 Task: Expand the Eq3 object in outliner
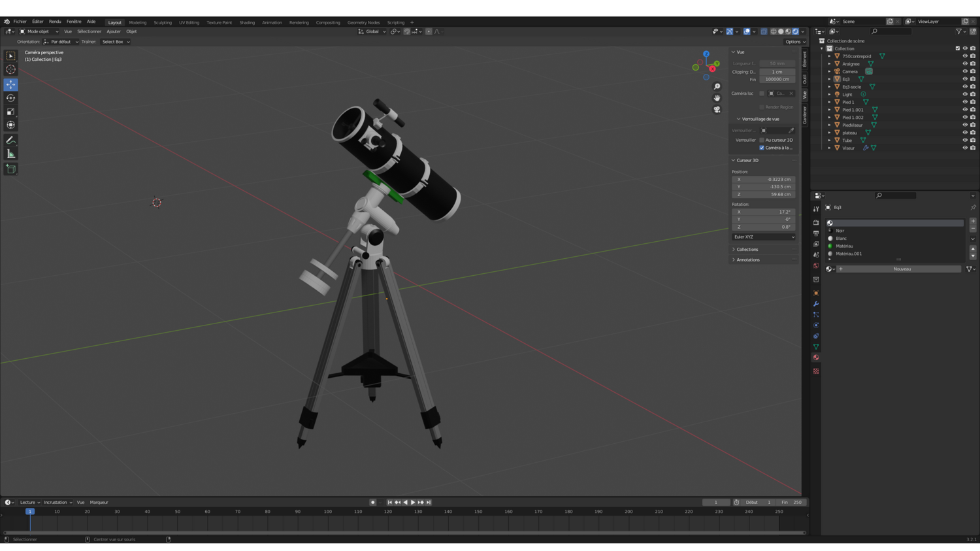pyautogui.click(x=830, y=79)
